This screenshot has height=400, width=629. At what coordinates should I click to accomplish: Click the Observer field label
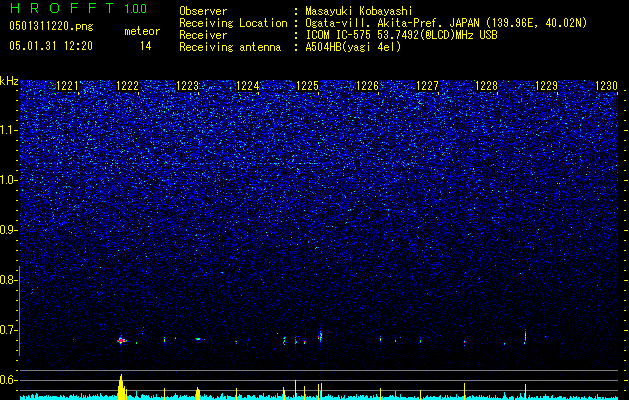pos(203,11)
